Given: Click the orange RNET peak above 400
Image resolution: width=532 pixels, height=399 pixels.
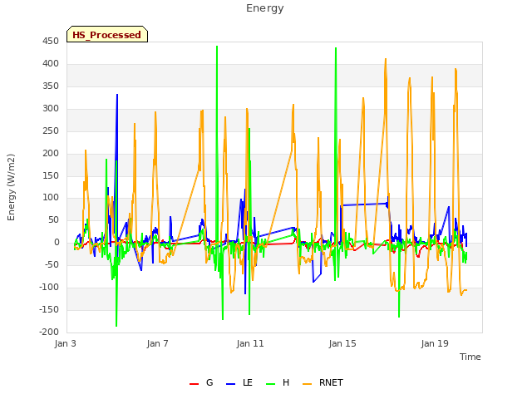Looking at the screenshot, I should (386, 59).
